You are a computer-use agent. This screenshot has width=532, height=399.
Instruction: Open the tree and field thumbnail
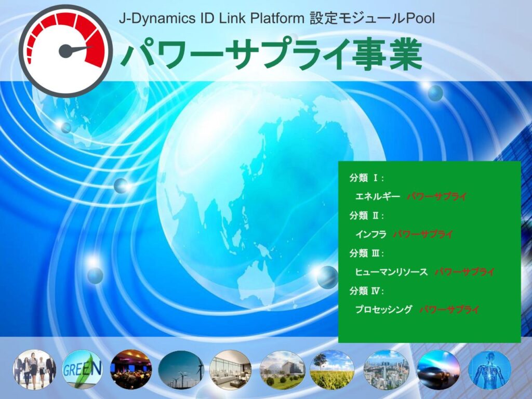coord(332,370)
